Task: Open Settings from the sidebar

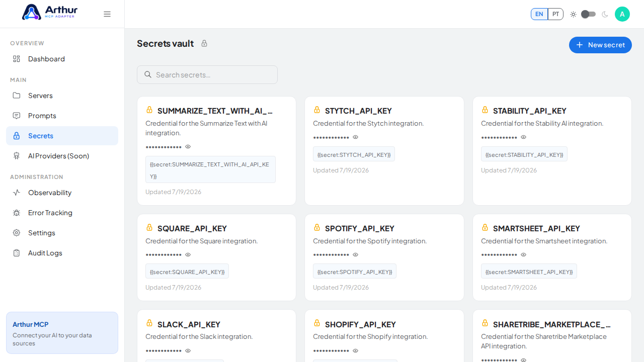Action: [x=62, y=233]
